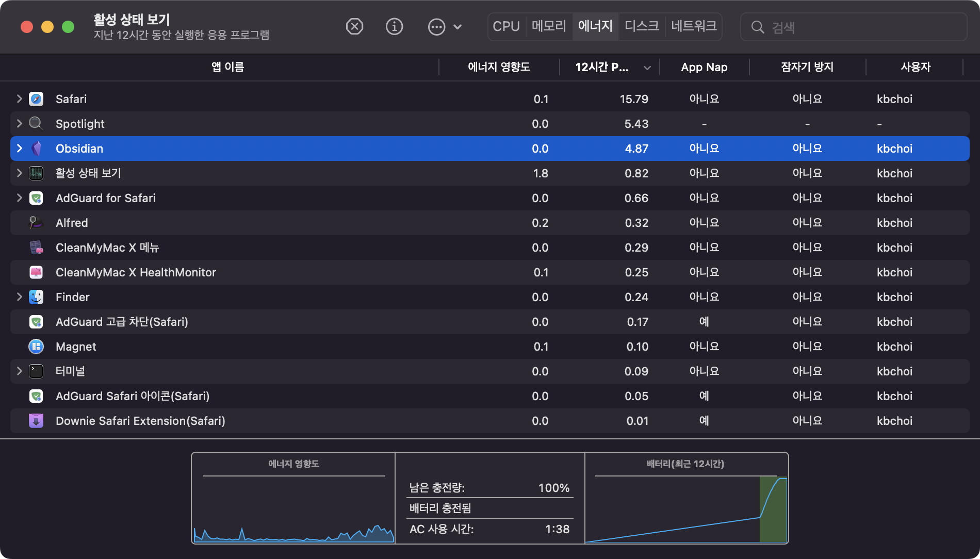Click the green zoom window button
980x559 pixels.
pos(68,27)
